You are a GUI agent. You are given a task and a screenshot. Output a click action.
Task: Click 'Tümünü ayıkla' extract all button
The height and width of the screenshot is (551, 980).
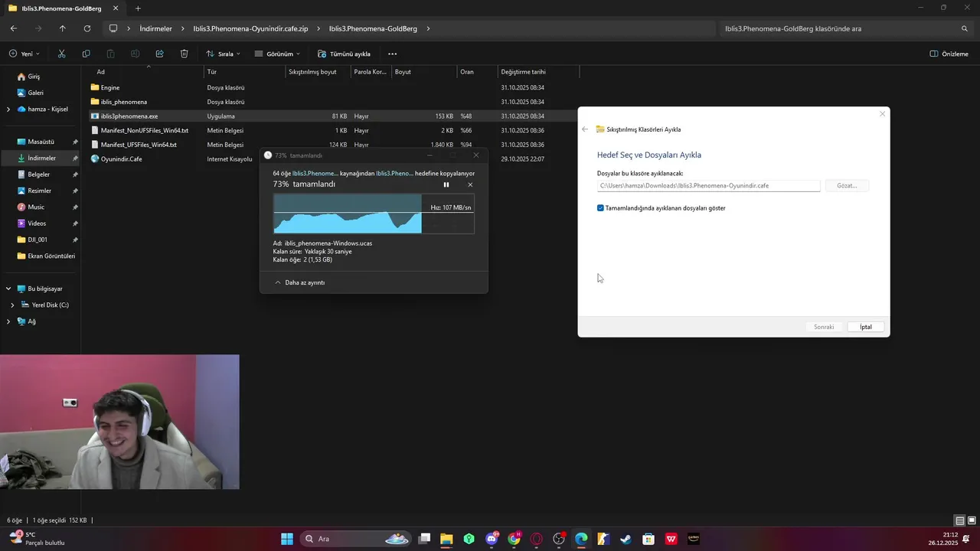[345, 54]
